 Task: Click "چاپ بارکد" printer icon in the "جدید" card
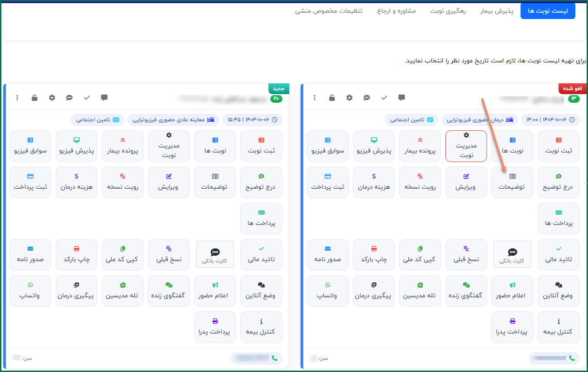pos(76,254)
